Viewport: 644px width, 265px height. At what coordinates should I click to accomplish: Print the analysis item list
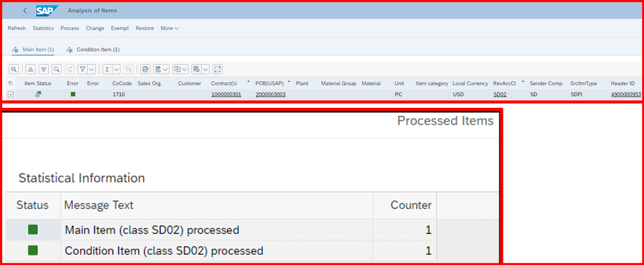tap(145, 69)
